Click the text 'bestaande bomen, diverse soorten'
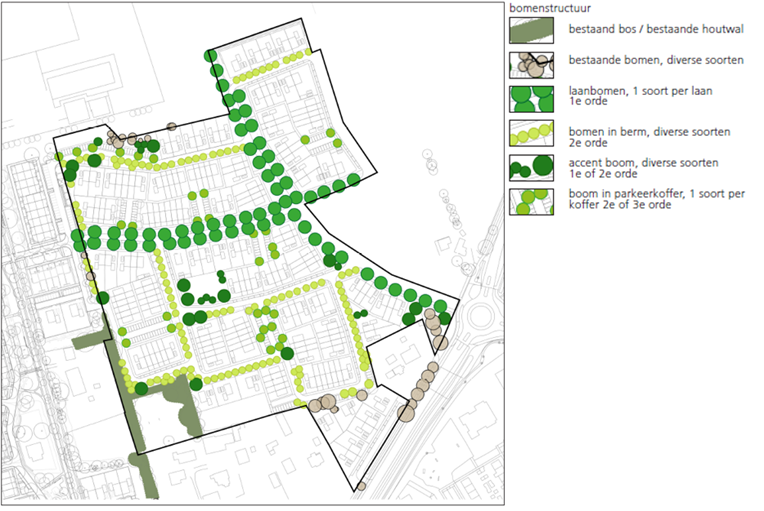Image resolution: width=764 pixels, height=511 pixels. click(656, 60)
